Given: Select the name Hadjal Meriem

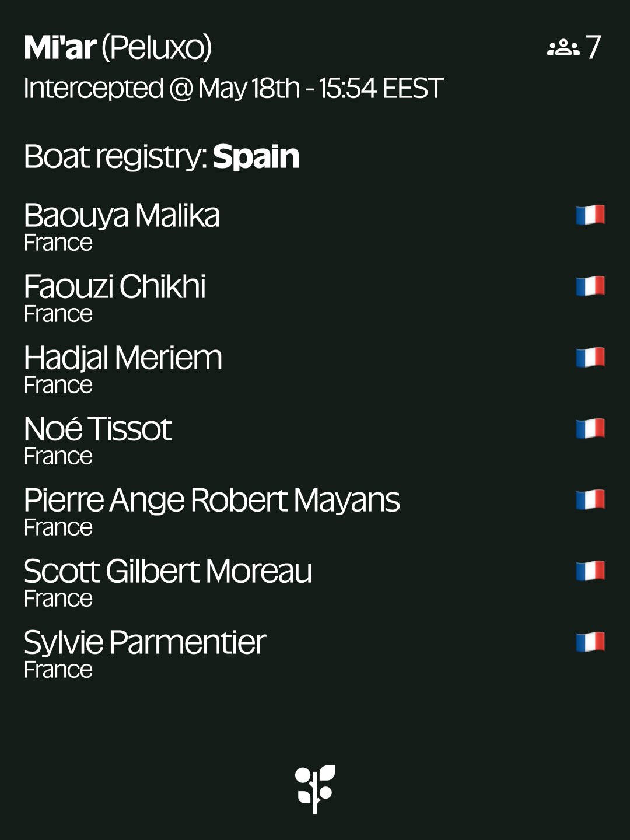Looking at the screenshot, I should [x=123, y=358].
